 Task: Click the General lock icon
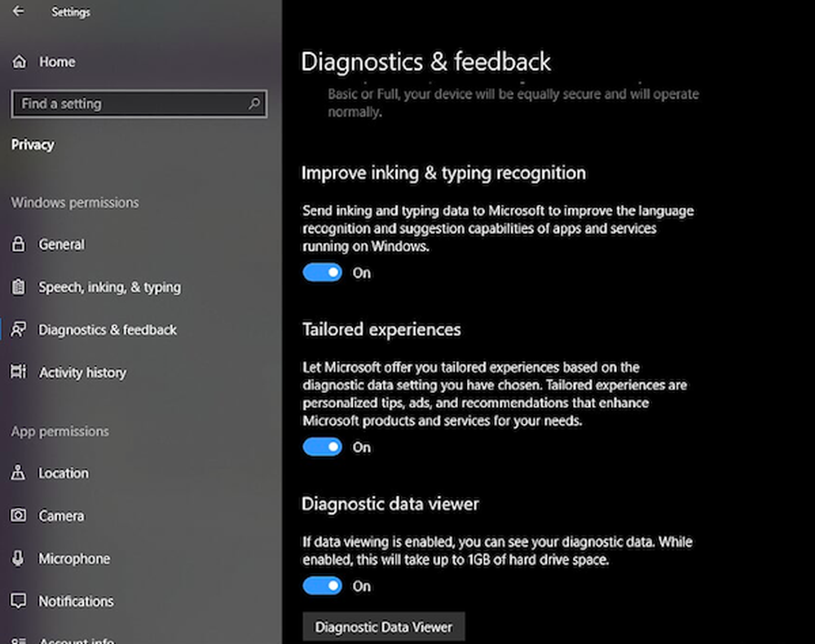tap(19, 245)
